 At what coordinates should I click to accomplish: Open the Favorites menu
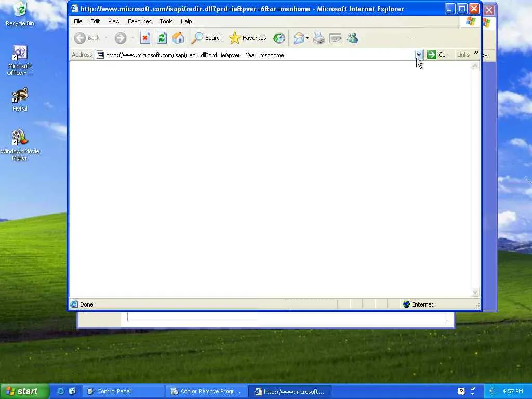[x=139, y=21]
